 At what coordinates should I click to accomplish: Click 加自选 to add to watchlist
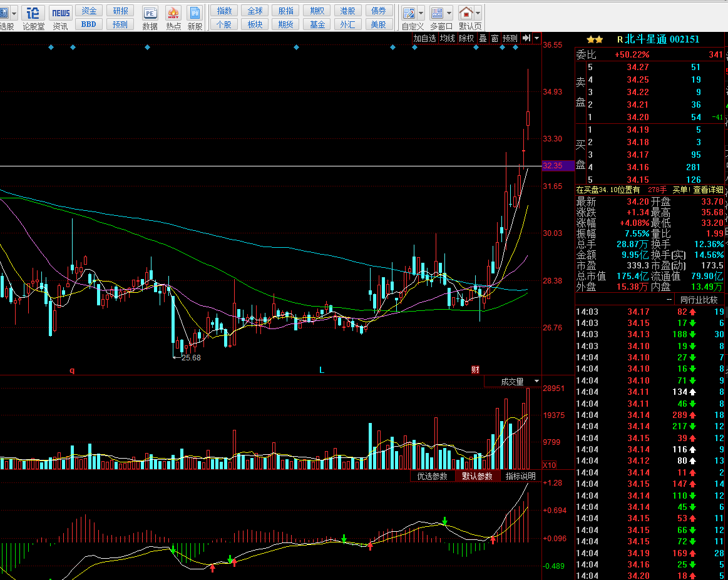pyautogui.click(x=425, y=38)
